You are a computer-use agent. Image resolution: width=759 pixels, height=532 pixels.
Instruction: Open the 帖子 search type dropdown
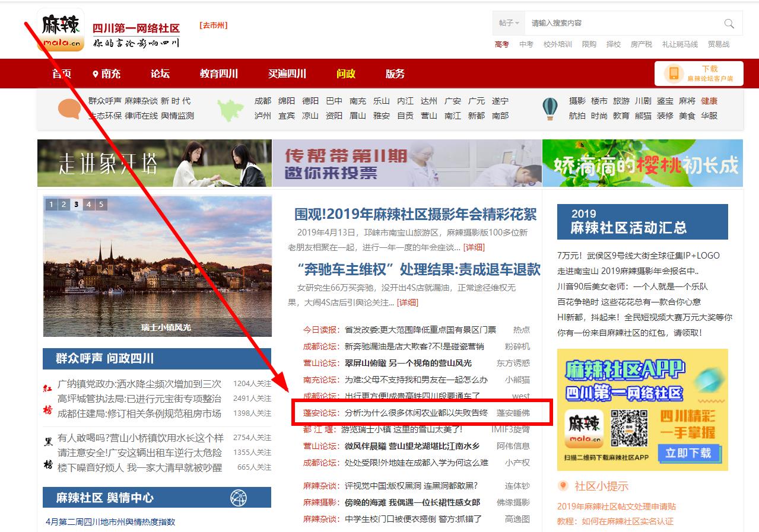point(509,23)
